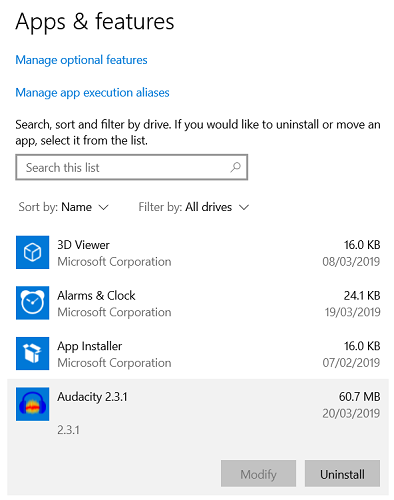Click the 08/03/2019 install date

pos(351,262)
